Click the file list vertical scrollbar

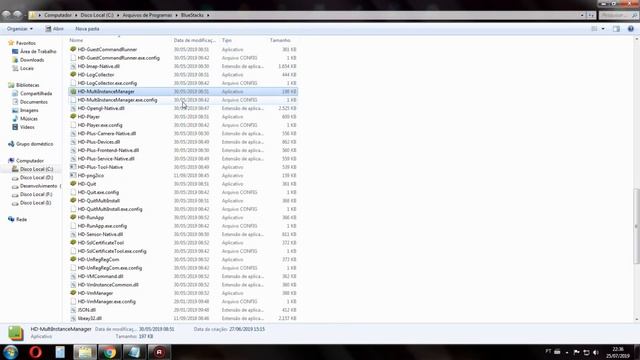tap(637, 226)
